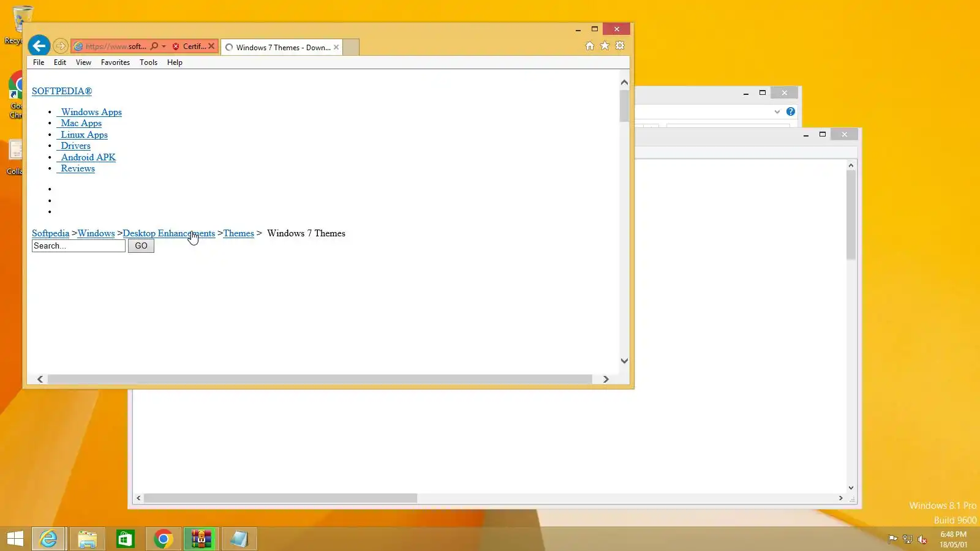Viewport: 980px width, 551px height.
Task: Open the Android APK link
Action: (x=86, y=157)
